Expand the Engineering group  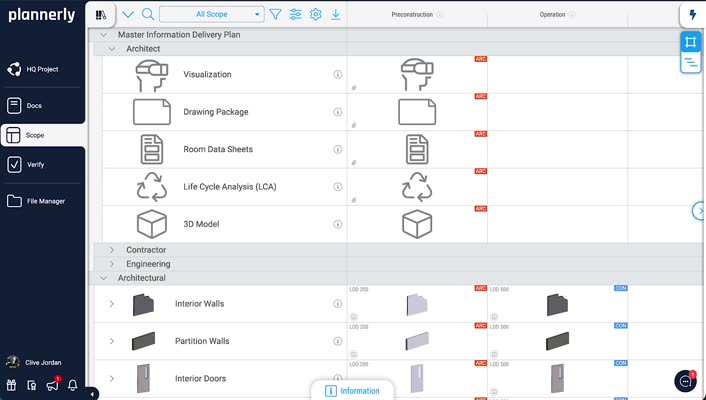pyautogui.click(x=112, y=264)
